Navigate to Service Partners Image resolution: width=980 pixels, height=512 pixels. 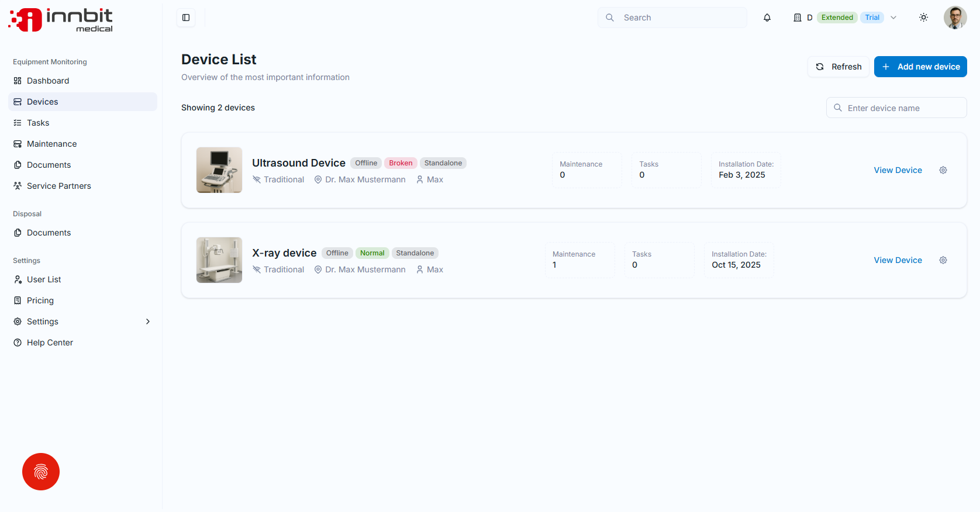82,186
